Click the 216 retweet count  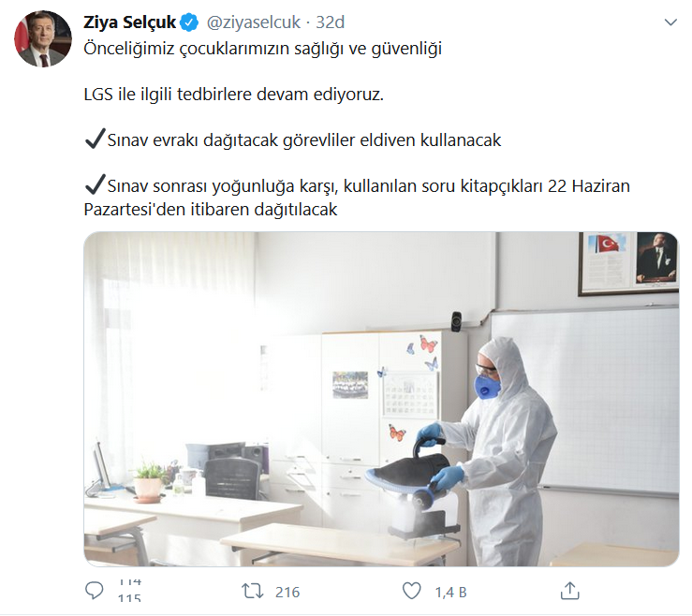click(x=287, y=592)
